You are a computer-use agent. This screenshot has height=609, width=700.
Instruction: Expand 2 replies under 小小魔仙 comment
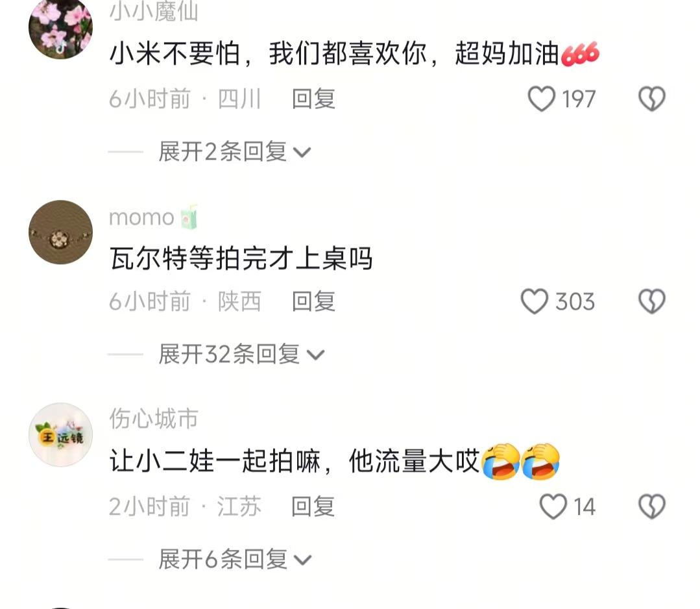pos(234,152)
